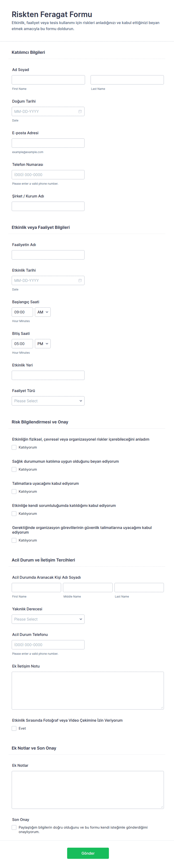
Task: Open the Yakınlık Derecesi dropdown
Action: click(48, 619)
